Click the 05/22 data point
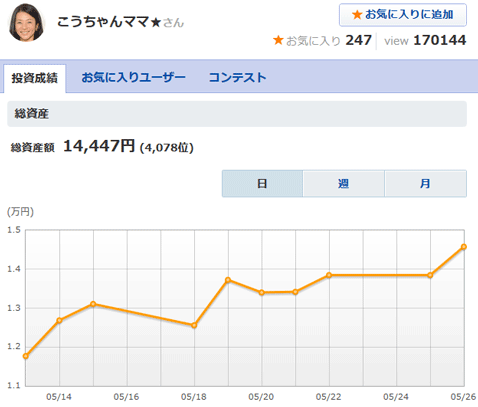The image size is (478, 407). tap(329, 275)
